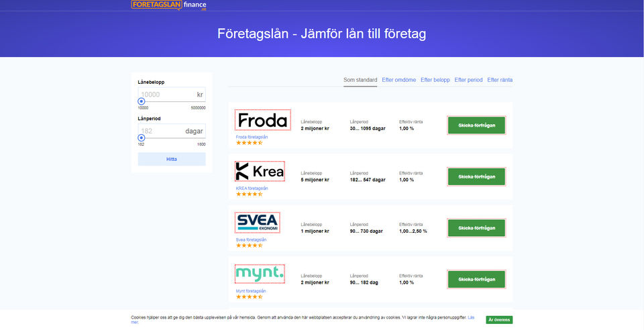Screen dimensions: 644x330
Task: Click the Froda star rating
Action: tap(249, 143)
